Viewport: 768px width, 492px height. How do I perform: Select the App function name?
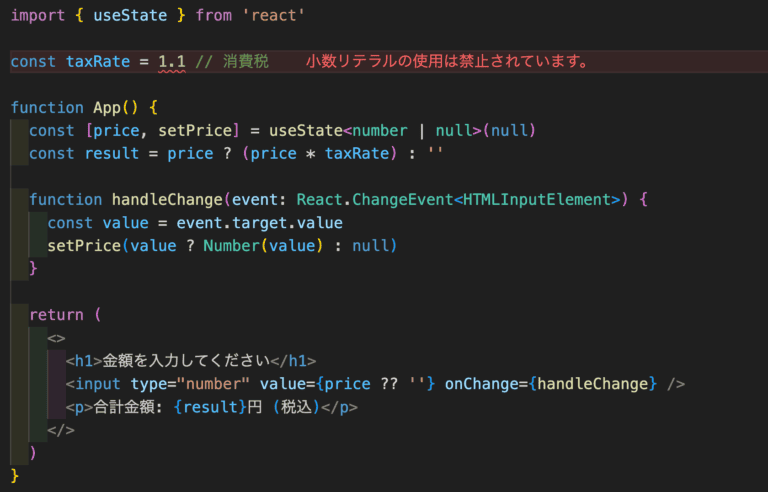107,107
